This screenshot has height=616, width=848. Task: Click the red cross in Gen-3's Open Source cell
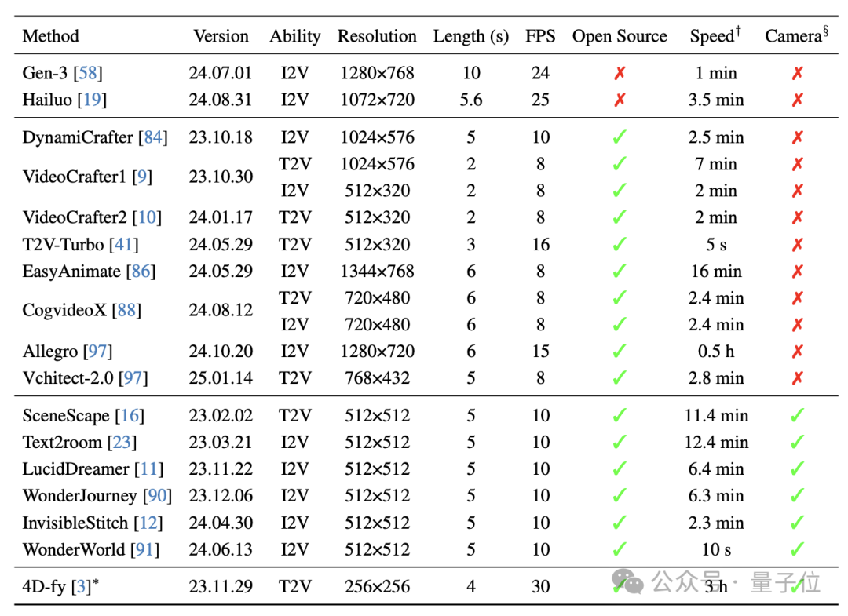(620, 73)
